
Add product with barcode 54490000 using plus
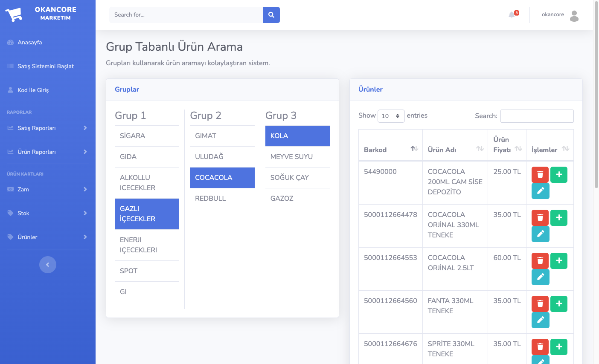(559, 175)
